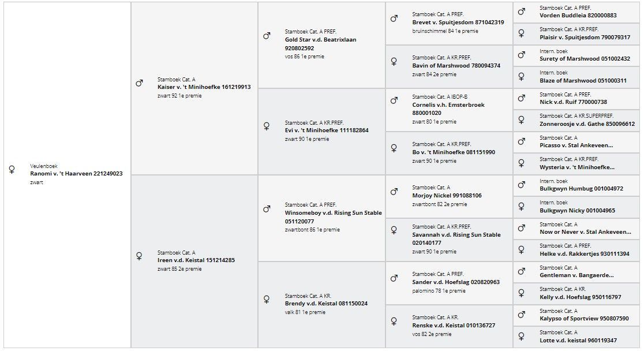644x351 pixels.
Task: Select Bo v. 't Minihoefke 081151990 cell
Action: pos(450,153)
